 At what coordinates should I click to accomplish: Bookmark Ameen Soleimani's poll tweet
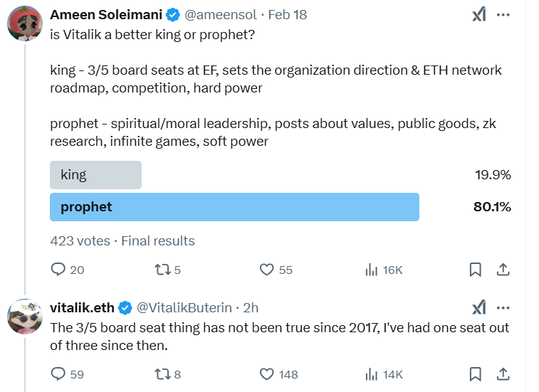click(x=476, y=270)
